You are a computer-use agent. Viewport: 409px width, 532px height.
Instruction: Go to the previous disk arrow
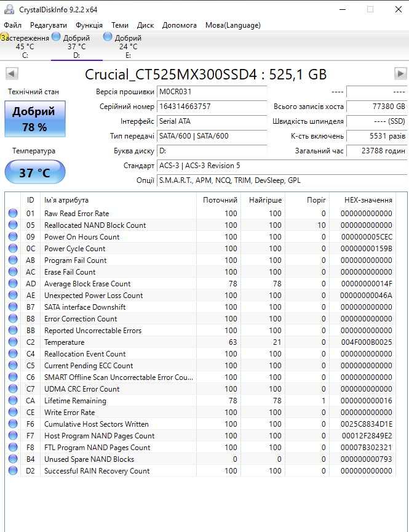[x=12, y=74]
